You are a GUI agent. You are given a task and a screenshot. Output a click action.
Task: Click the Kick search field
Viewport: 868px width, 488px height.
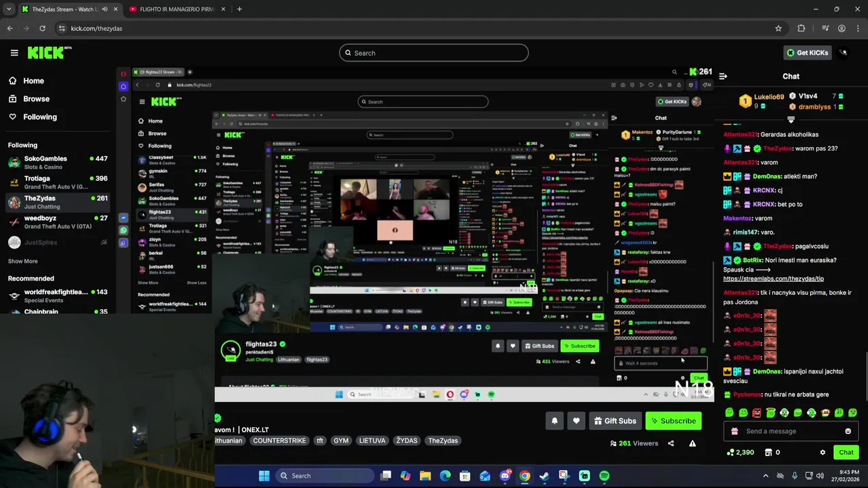click(x=434, y=53)
